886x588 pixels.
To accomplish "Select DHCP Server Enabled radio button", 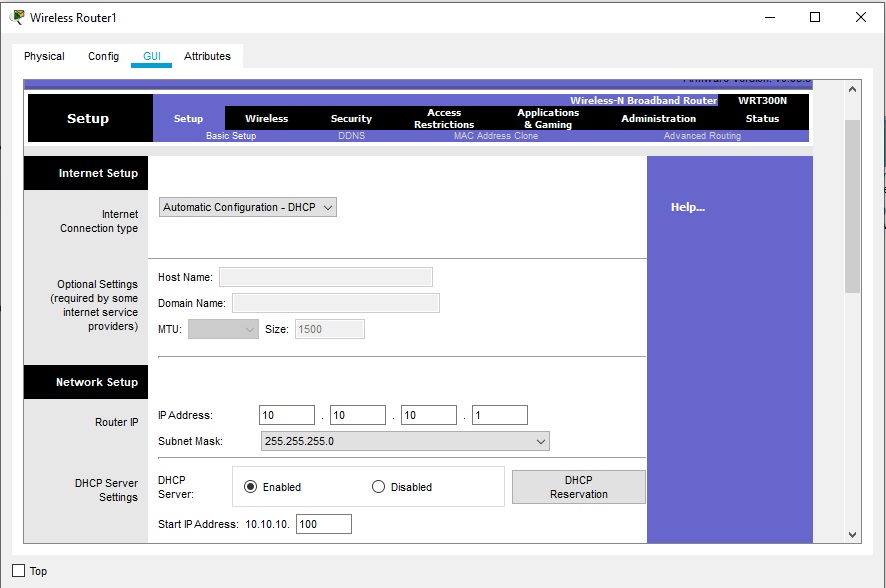I will 250,487.
